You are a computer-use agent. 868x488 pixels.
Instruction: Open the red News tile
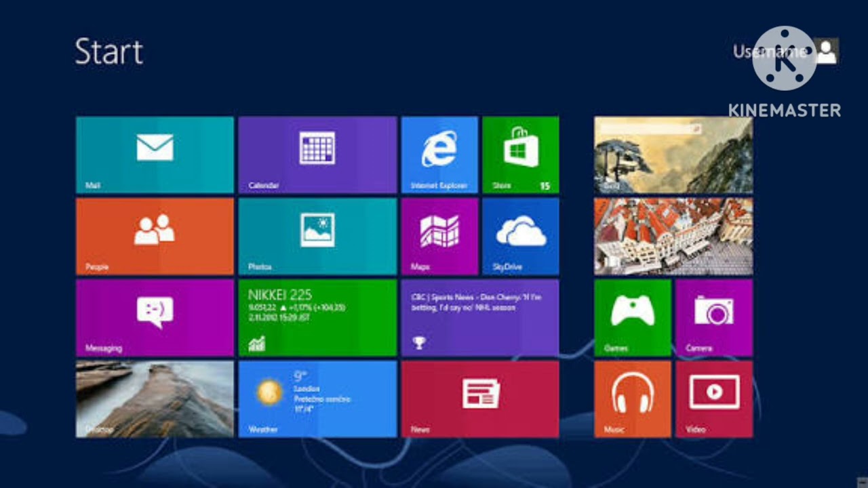(480, 399)
